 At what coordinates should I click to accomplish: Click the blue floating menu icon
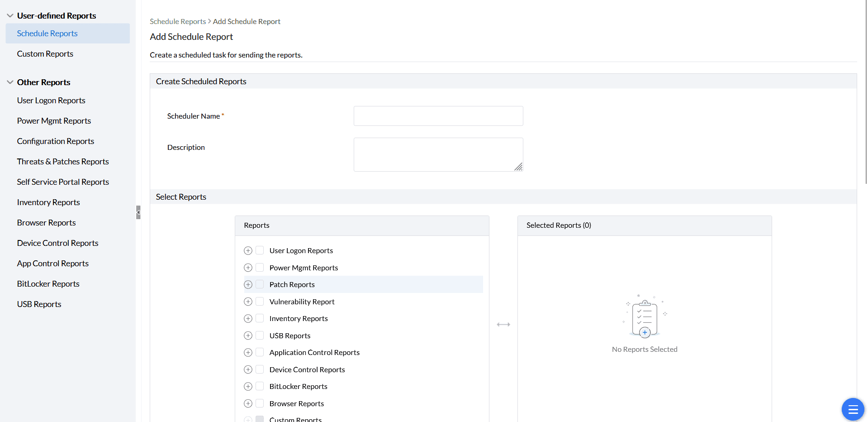pos(853,409)
